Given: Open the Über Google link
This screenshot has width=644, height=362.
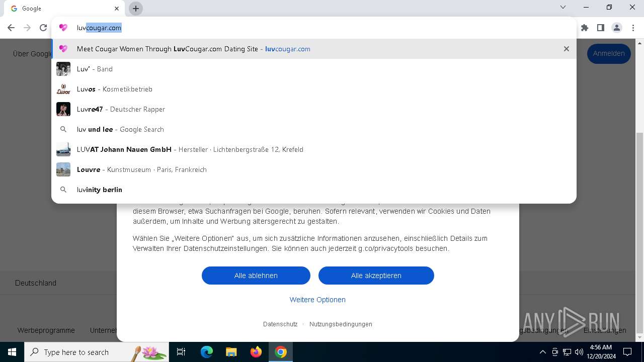Looking at the screenshot, I should (32, 53).
